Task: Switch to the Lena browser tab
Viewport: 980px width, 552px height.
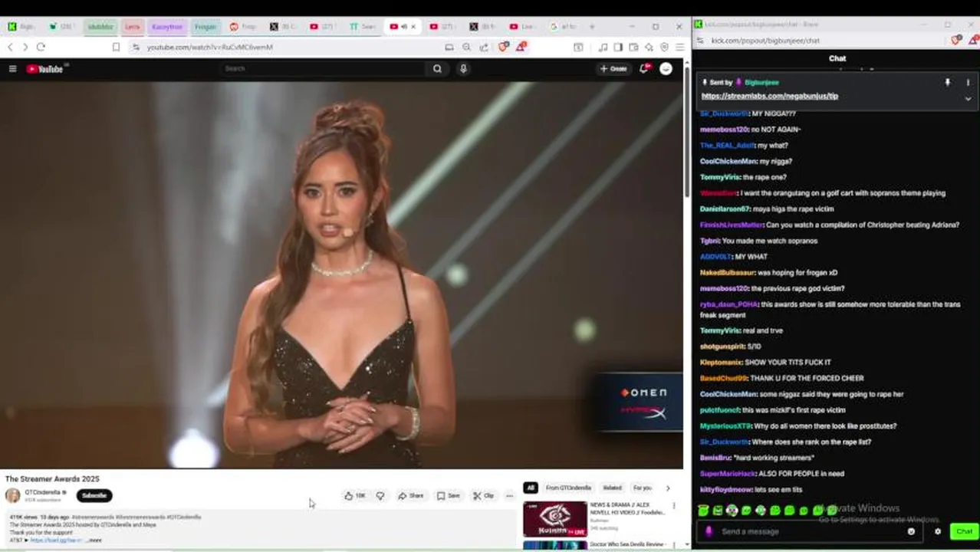Action: (132, 26)
